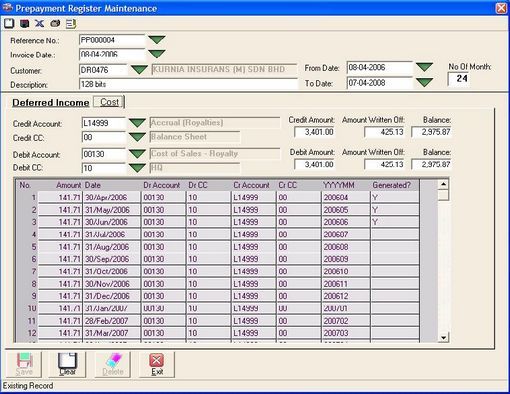Viewport: 510px width, 394px height.
Task: Click the Delete button
Action: [x=113, y=365]
